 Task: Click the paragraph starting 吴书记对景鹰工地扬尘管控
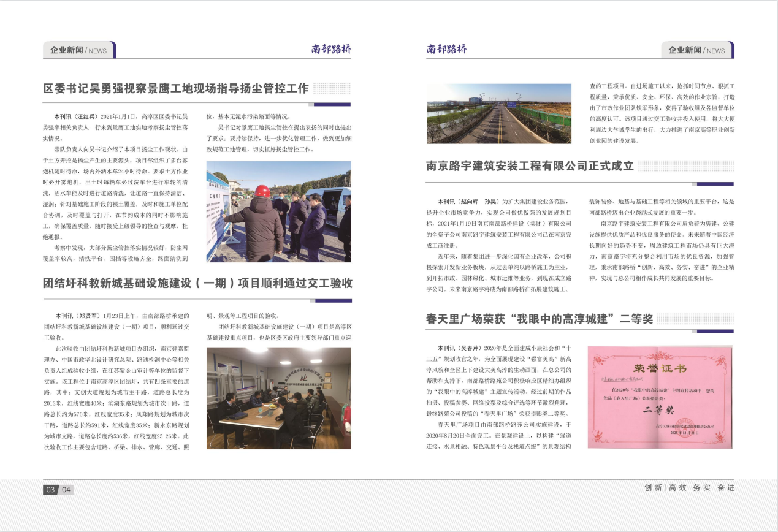[x=279, y=139]
